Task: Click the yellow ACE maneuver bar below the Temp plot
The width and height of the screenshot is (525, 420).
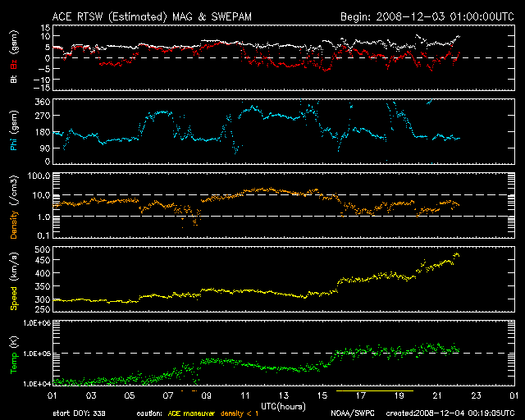Action: [x=375, y=390]
